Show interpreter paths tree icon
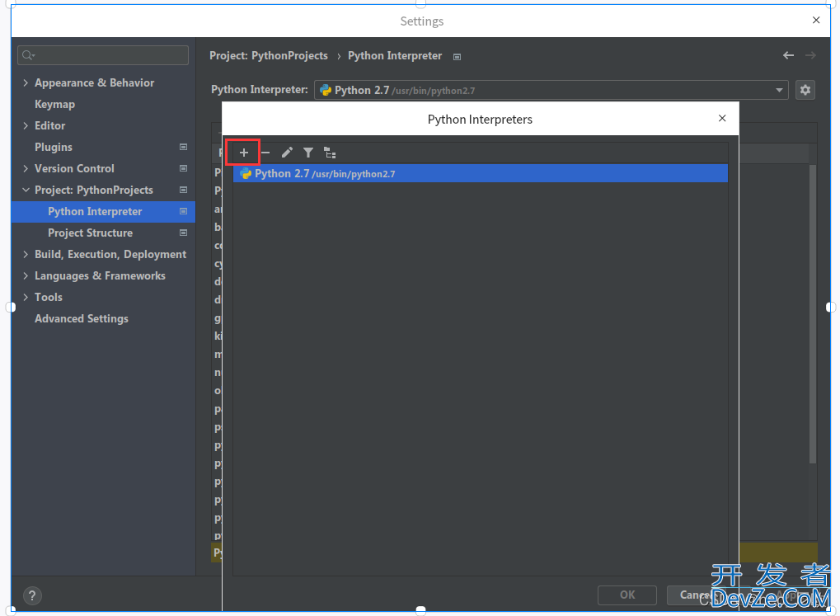The image size is (840, 616). (x=330, y=153)
